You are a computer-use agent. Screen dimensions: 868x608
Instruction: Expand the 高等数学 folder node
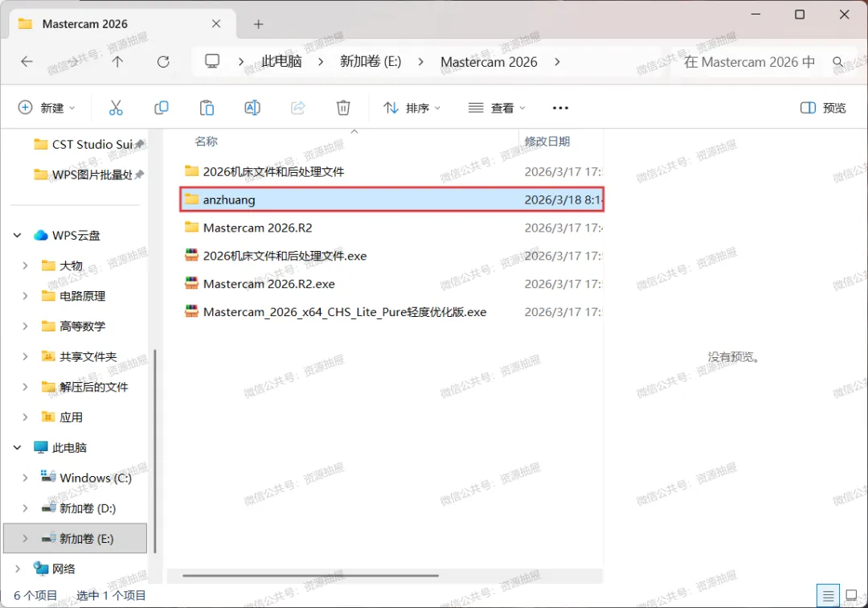(25, 327)
